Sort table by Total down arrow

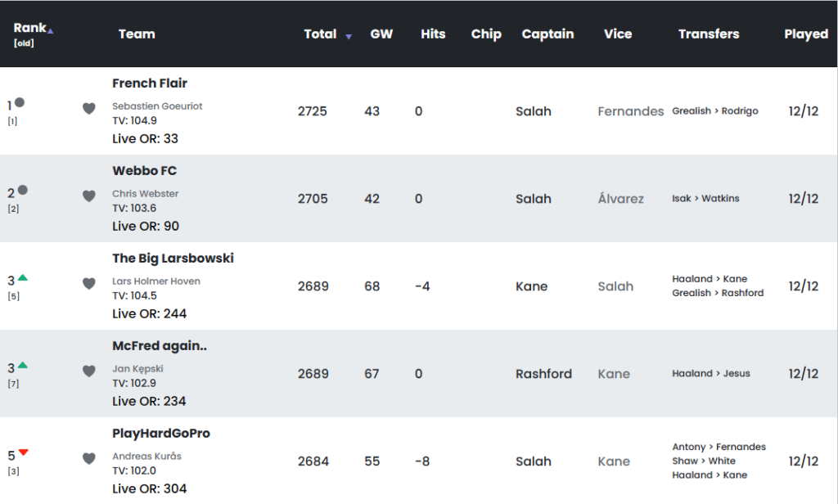click(x=349, y=36)
